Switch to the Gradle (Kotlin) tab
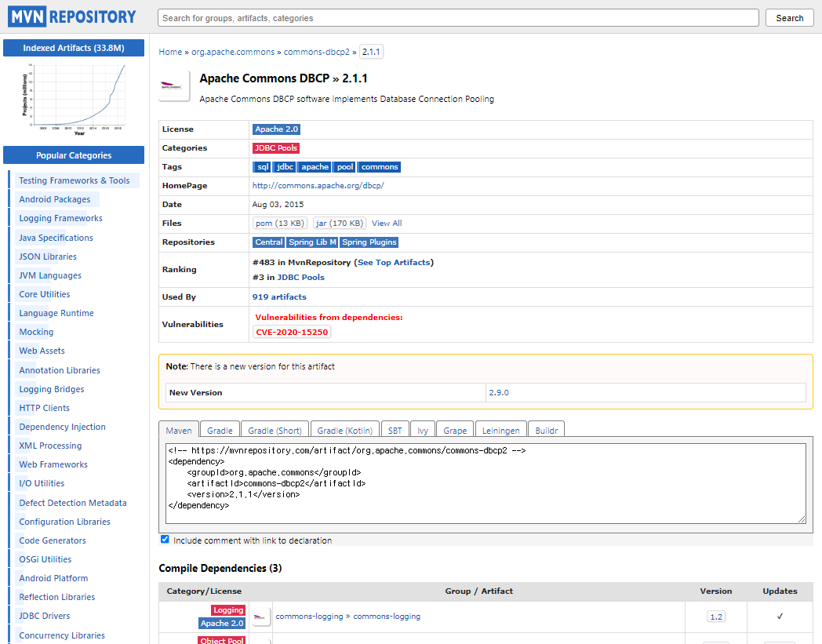The width and height of the screenshot is (822, 644). [x=345, y=430]
